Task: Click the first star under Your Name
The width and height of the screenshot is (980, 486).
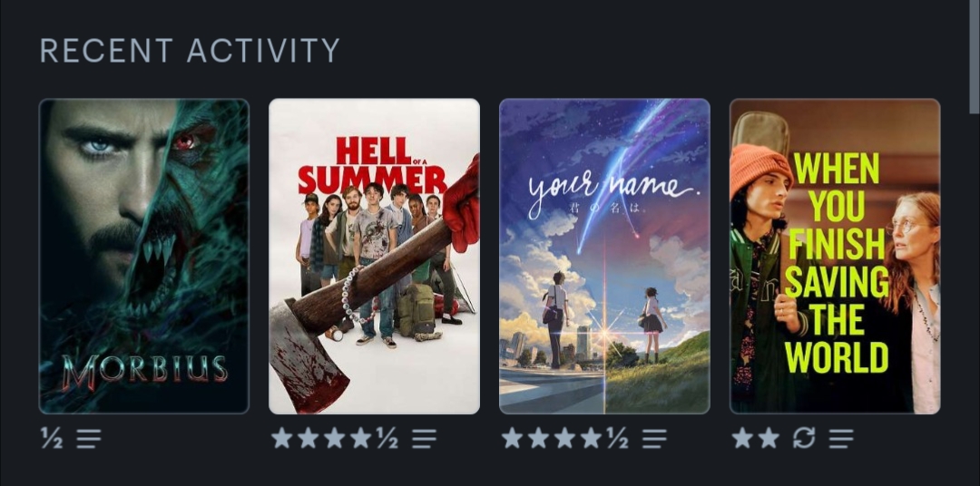Action: [x=512, y=438]
